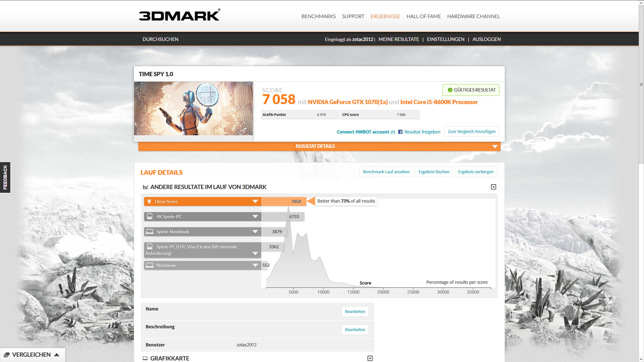This screenshot has width=644, height=362.
Task: Click Resultat freigeben to share result
Action: click(422, 132)
